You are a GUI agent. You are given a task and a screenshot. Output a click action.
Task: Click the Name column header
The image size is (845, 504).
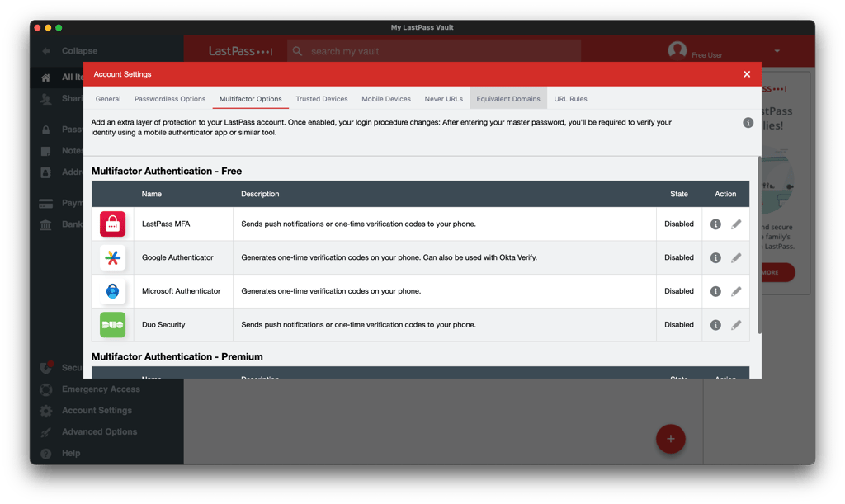pos(152,194)
